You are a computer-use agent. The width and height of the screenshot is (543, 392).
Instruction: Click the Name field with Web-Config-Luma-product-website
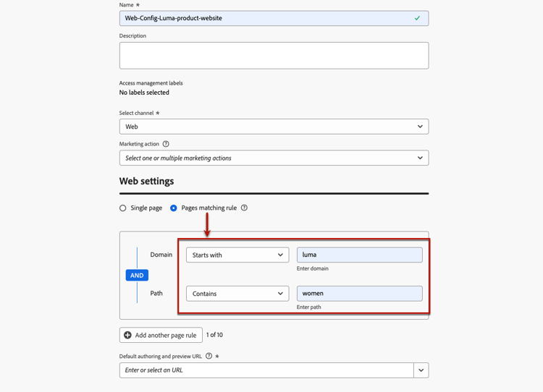coord(274,18)
